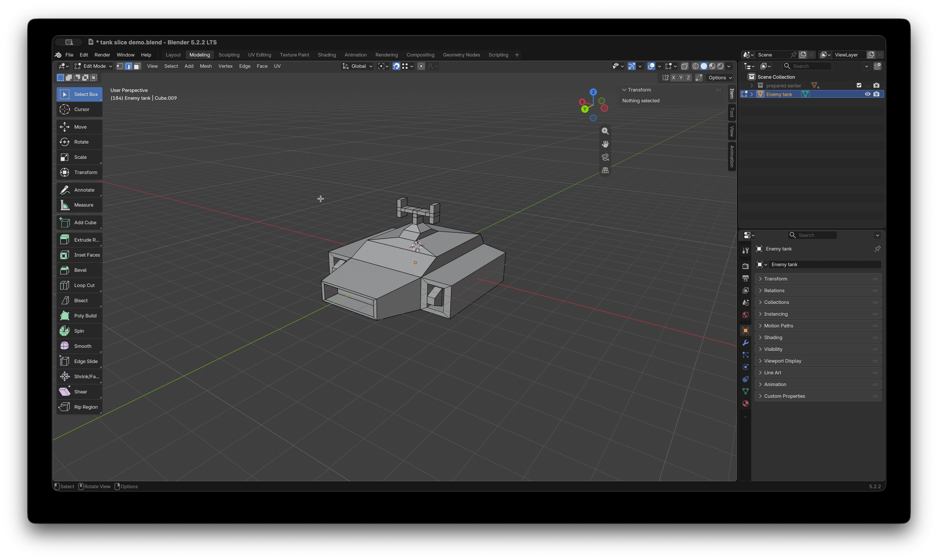Open the Global transform orientation dropdown
The height and width of the screenshot is (560, 938).
pos(358,66)
